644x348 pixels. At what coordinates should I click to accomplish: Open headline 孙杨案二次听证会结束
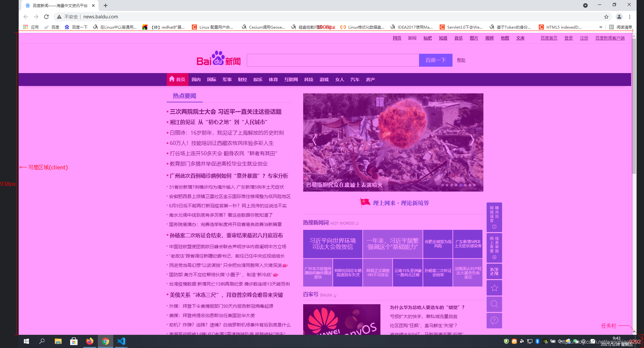coord(226,235)
